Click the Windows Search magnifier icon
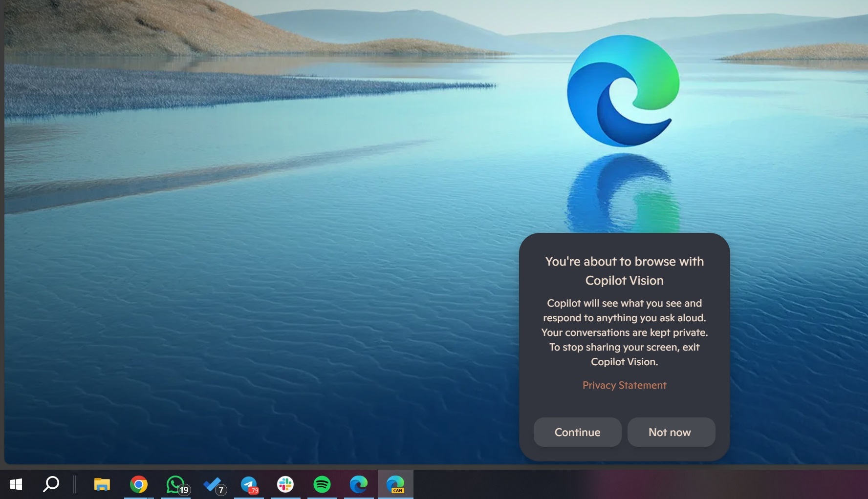Viewport: 868px width, 499px height. coord(50,485)
